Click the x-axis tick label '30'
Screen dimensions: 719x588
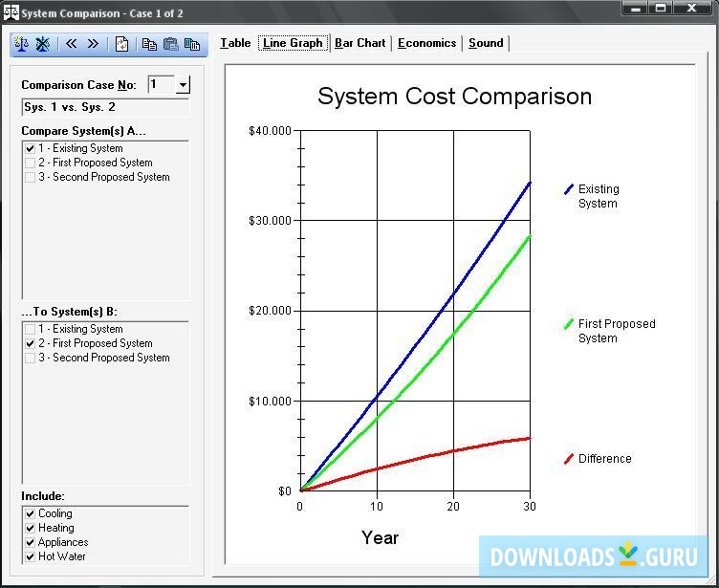(x=530, y=507)
